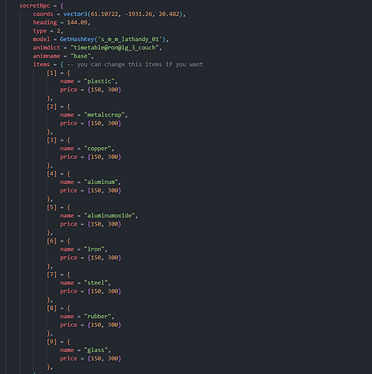This screenshot has width=372, height=374.
Task: Click the "plastic" item name string
Action: [99, 81]
